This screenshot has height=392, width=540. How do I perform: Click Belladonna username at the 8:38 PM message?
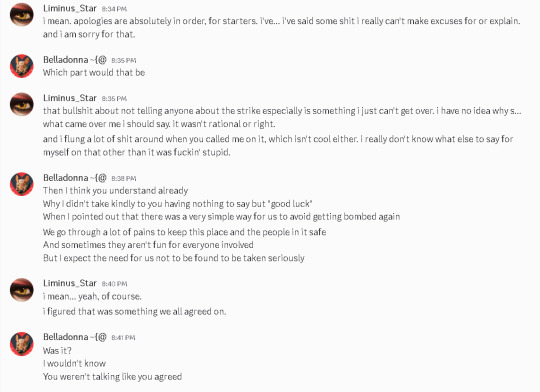pos(75,178)
